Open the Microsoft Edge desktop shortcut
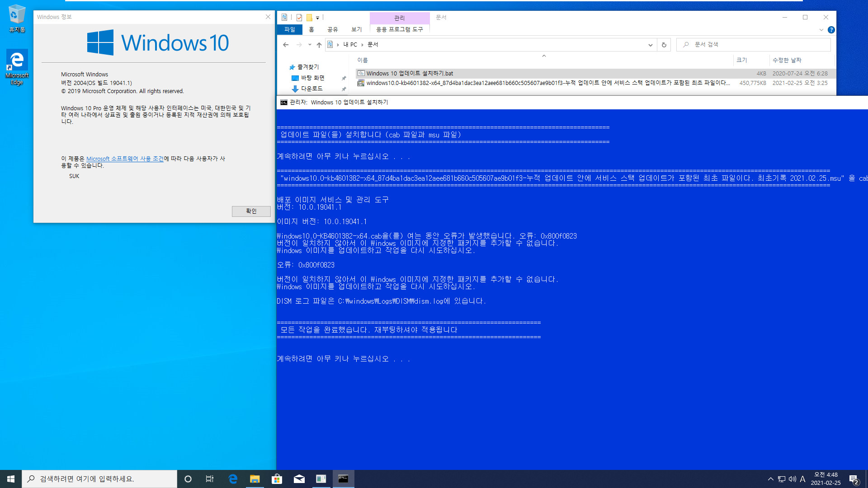Viewport: 868px width, 488px height. pyautogui.click(x=17, y=67)
